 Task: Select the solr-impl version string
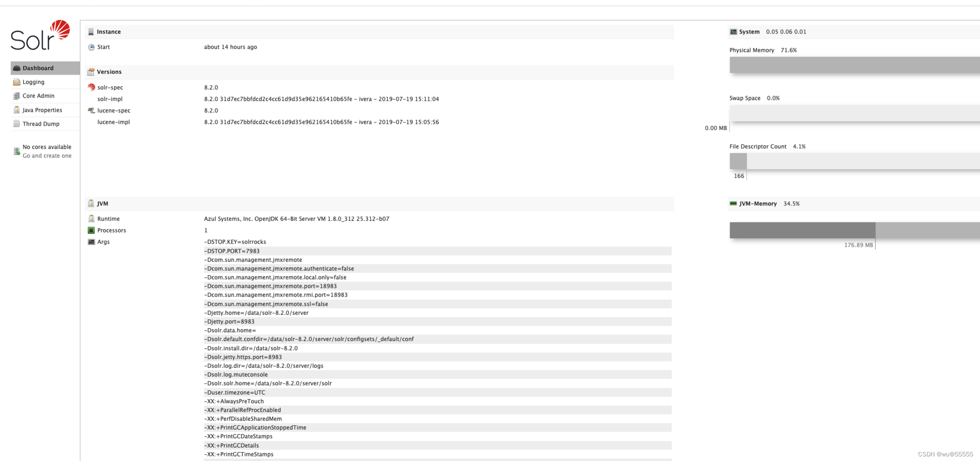tap(322, 99)
